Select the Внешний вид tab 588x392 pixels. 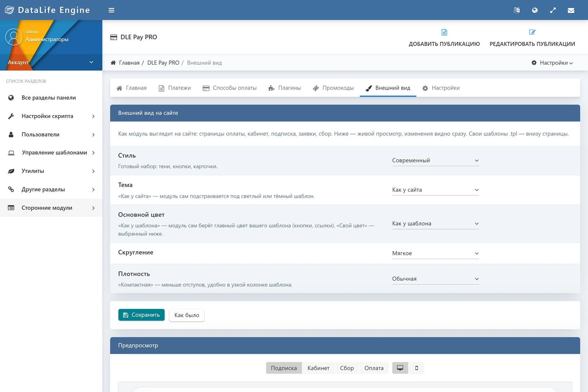click(388, 88)
